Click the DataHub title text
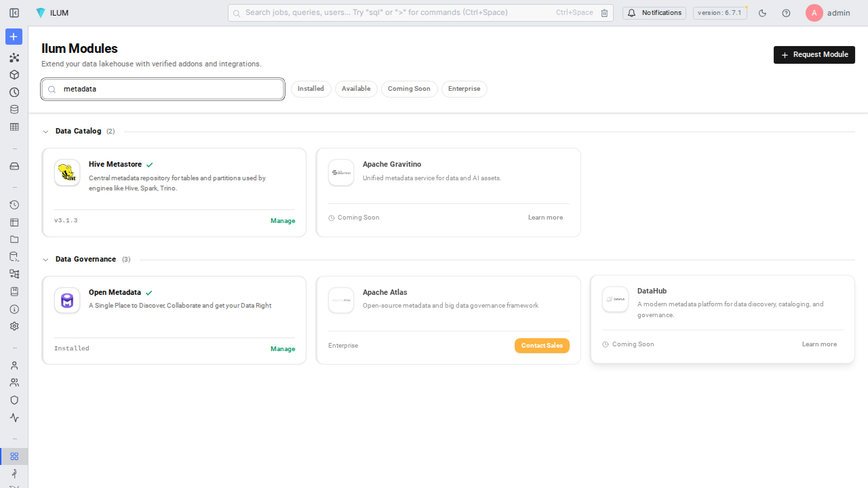The height and width of the screenshot is (488, 868). pyautogui.click(x=652, y=291)
